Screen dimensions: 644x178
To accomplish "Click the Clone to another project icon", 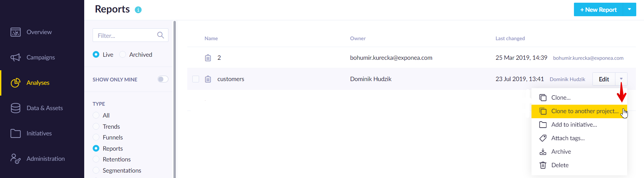I will point(543,111).
